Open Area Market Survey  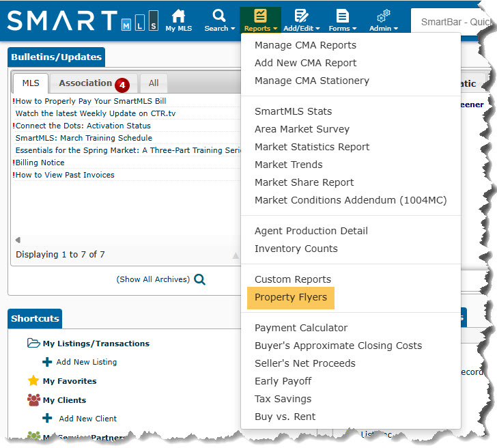[x=302, y=129]
